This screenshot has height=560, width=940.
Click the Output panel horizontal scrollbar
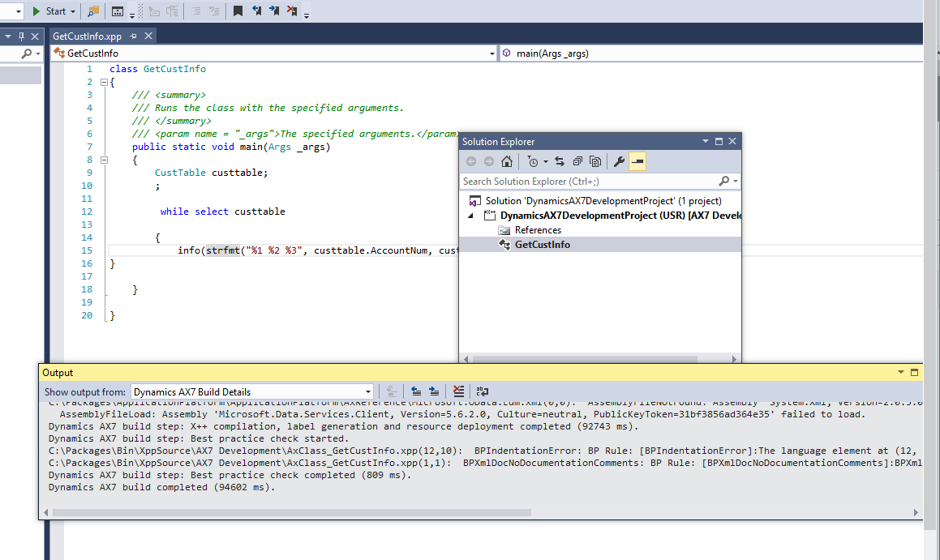[x=292, y=512]
